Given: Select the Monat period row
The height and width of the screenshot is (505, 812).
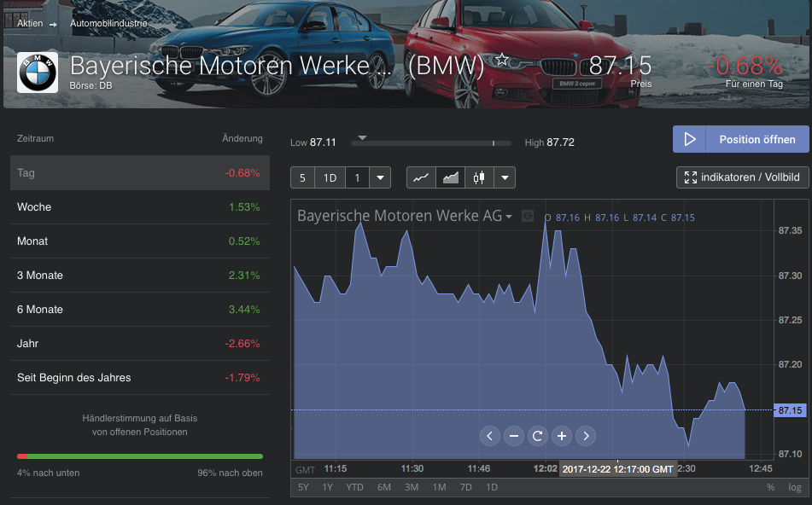Looking at the screenshot, I should (x=140, y=241).
